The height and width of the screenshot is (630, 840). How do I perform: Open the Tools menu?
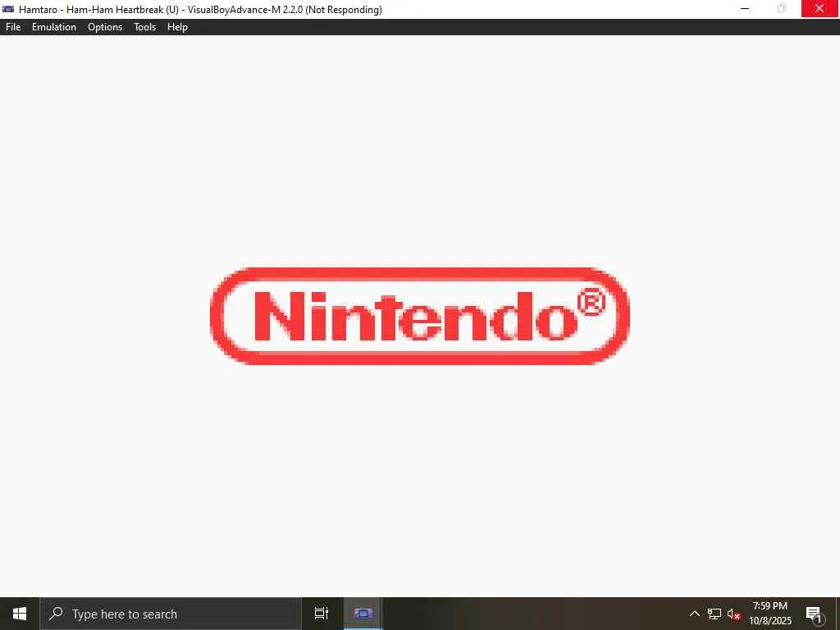pyautogui.click(x=144, y=27)
